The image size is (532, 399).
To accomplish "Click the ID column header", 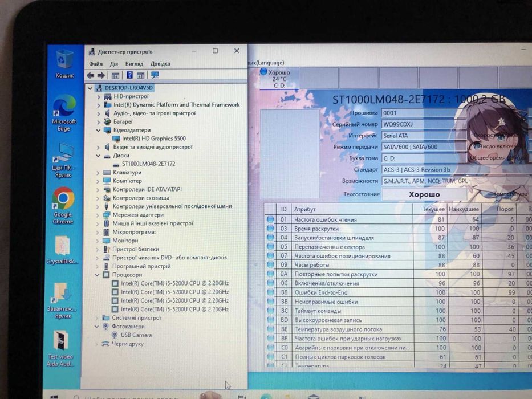I will click(x=283, y=209).
